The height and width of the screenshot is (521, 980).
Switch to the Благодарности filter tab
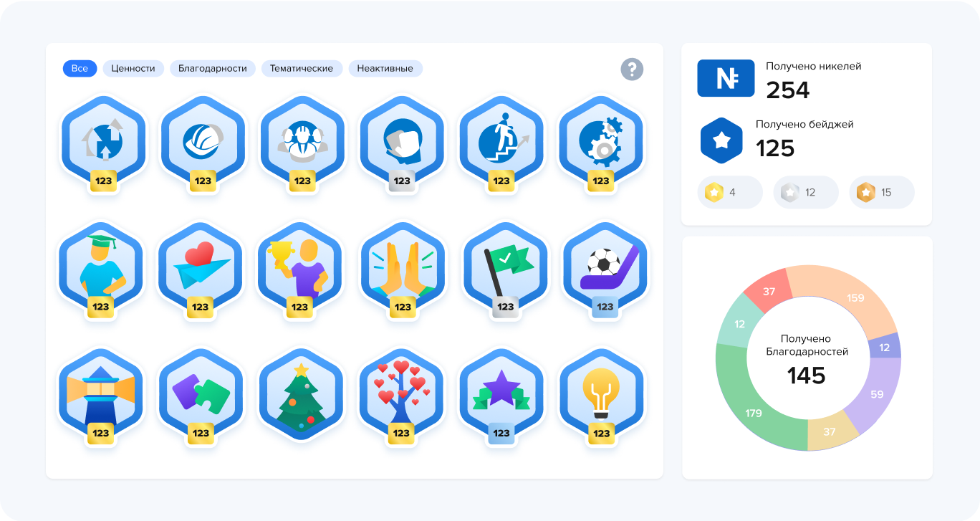click(x=213, y=69)
